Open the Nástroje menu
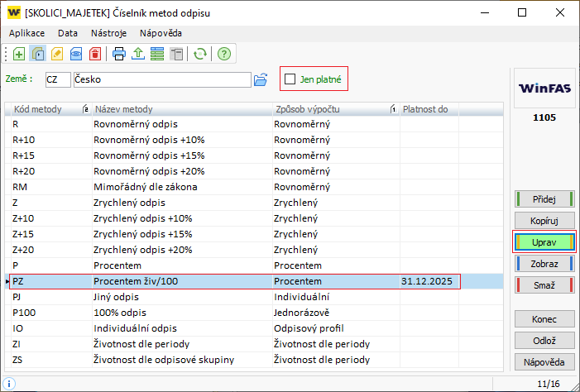Image resolution: width=580 pixels, height=392 pixels. click(109, 33)
